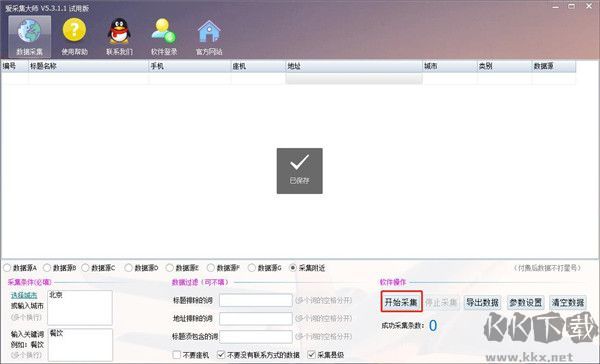Viewport: 600px width, 364px height.
Task: Click the 导出数据 button
Action: point(483,302)
